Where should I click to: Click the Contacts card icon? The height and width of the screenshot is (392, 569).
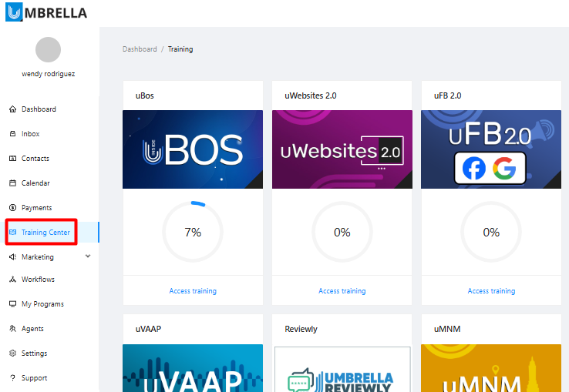point(12,159)
